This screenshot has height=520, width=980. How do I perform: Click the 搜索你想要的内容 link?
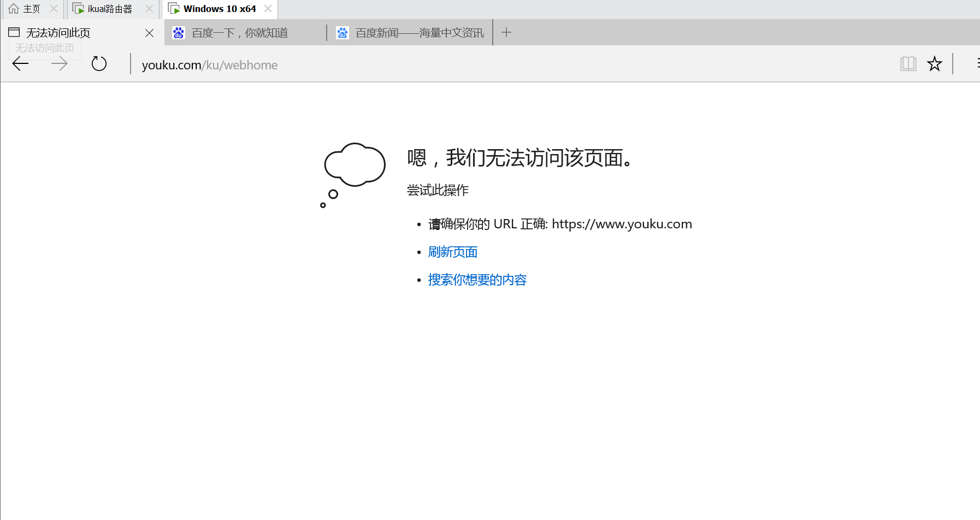tap(477, 280)
